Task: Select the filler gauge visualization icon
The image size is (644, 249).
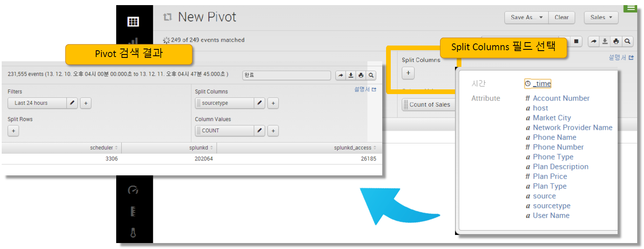Action: tap(134, 211)
